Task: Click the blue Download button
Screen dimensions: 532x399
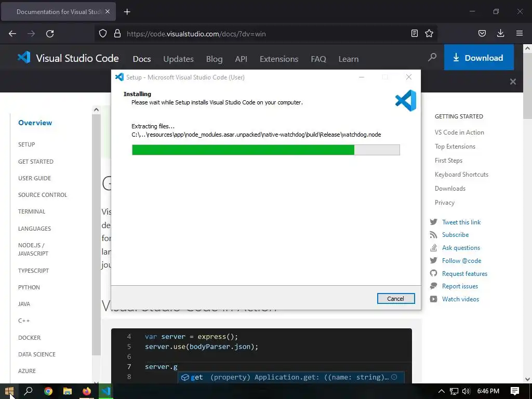Action: (478, 57)
